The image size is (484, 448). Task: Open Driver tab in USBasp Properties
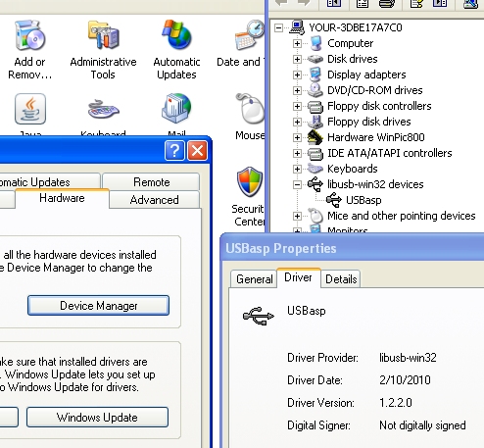click(298, 277)
